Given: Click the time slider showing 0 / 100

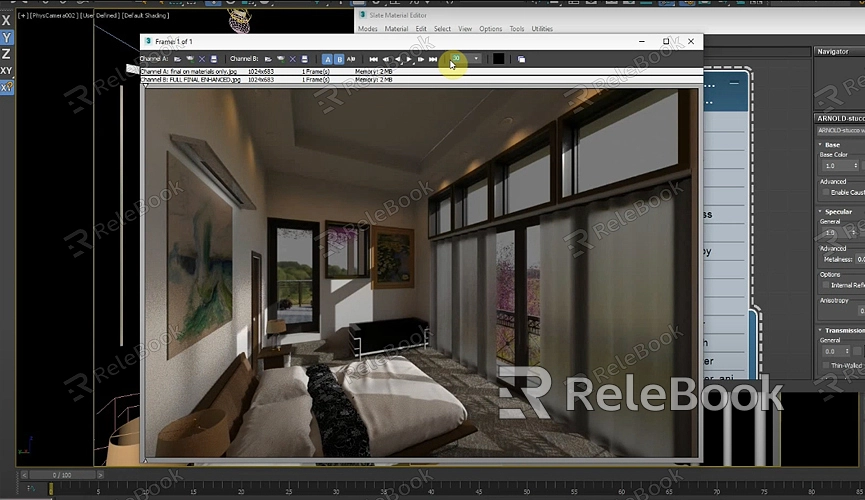Looking at the screenshot, I should [62, 475].
